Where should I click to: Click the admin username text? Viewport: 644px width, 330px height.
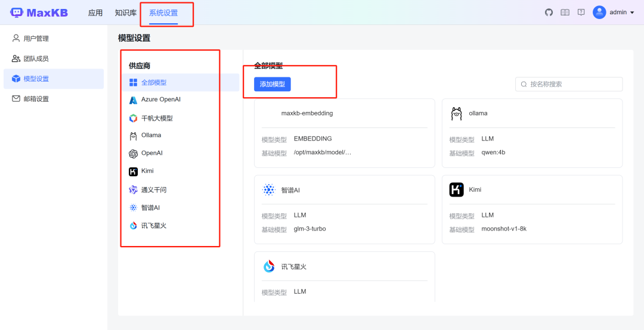[618, 13]
